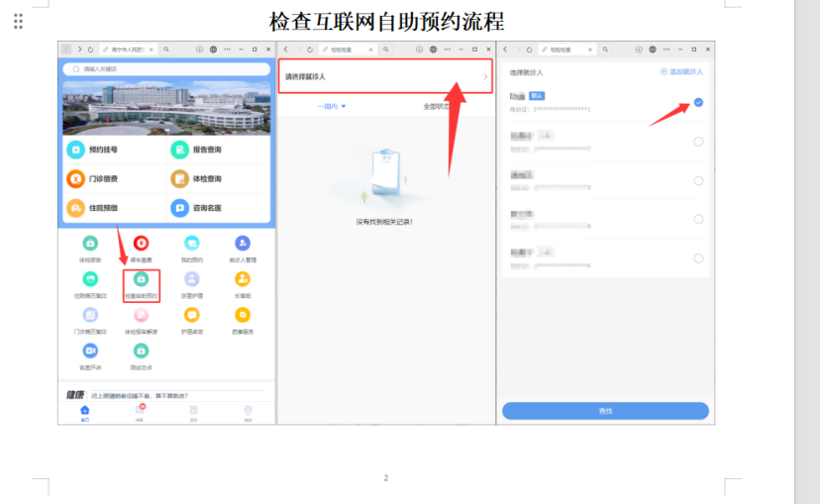Click the 请选择就诊人 row text
Screen dimensions: 820x504
(x=305, y=77)
